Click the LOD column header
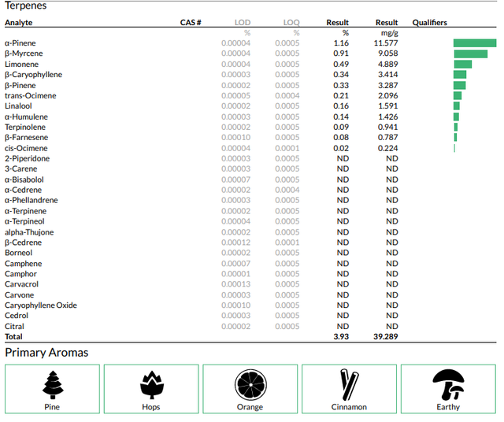This screenshot has width=504, height=422. coord(243,23)
